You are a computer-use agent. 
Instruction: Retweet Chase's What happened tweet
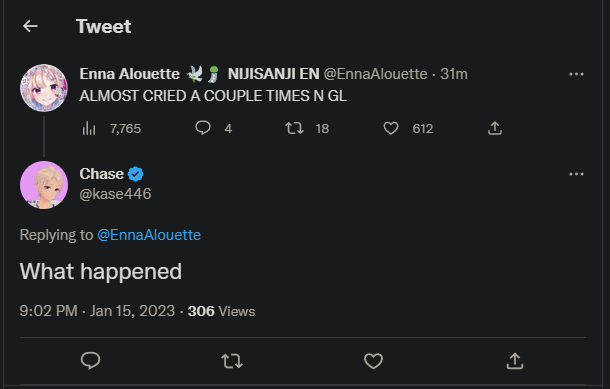tap(232, 361)
